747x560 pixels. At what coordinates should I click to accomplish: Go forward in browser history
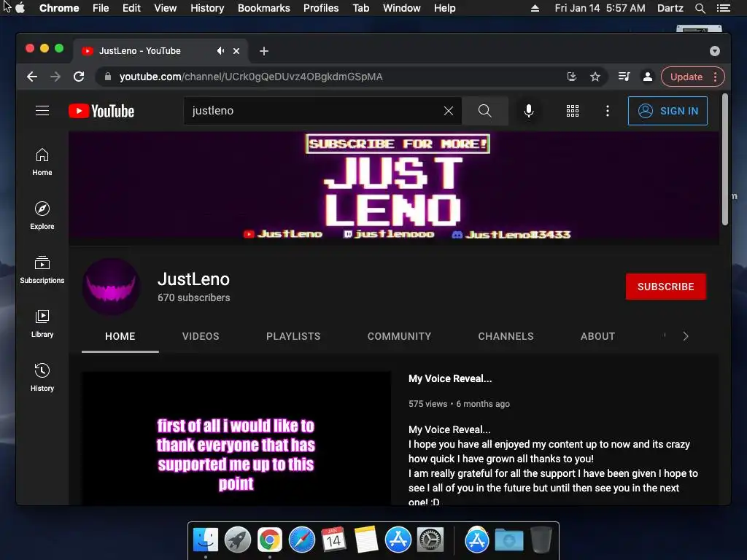pyautogui.click(x=55, y=77)
